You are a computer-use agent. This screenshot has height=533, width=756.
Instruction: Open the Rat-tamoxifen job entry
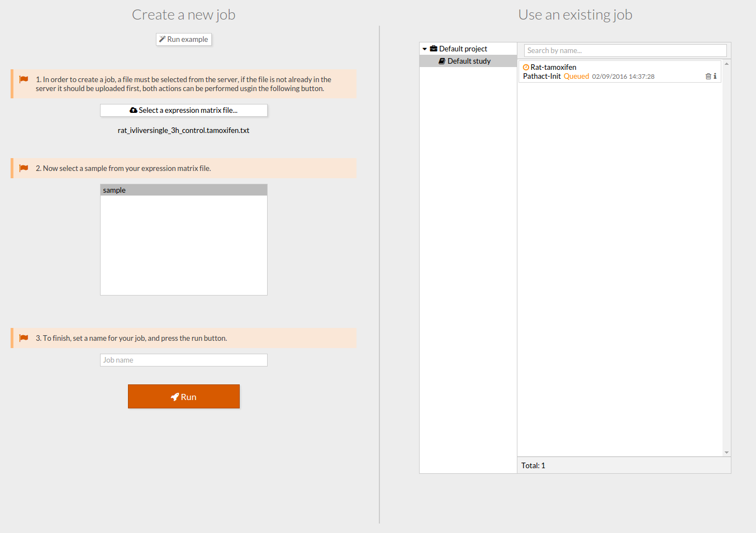pos(620,72)
